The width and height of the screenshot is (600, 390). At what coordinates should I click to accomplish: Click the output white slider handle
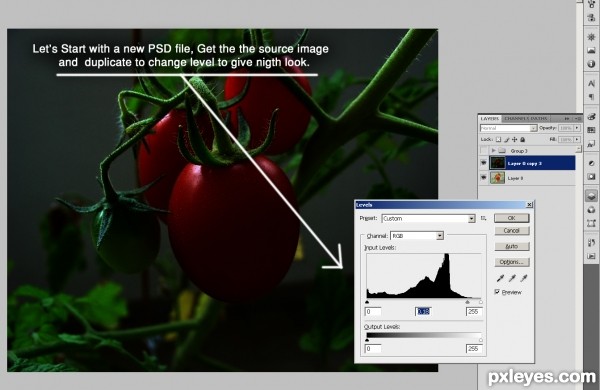(481, 339)
